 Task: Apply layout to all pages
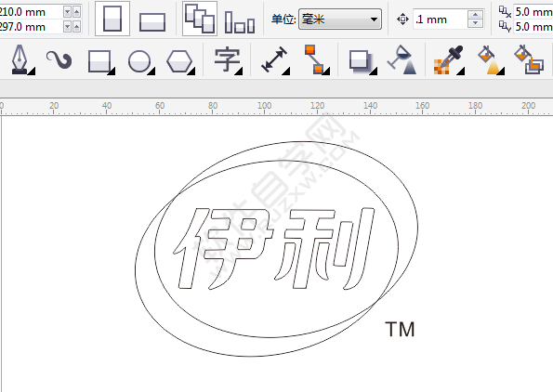[200, 19]
